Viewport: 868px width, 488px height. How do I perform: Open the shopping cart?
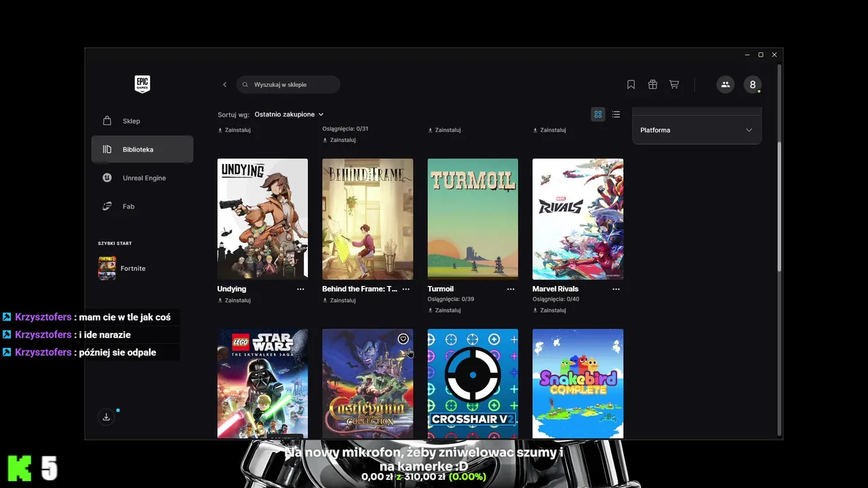click(x=674, y=85)
